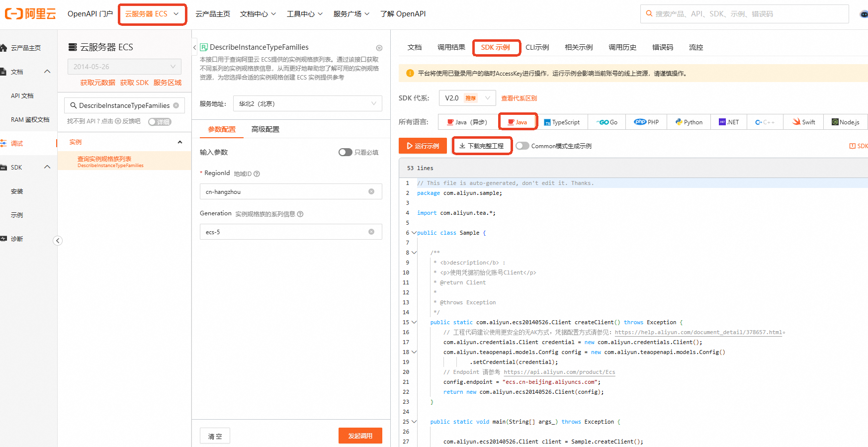Viewport: 868px width, 447px height.
Task: Clear the ecs-5 Generation field
Action: pos(371,232)
